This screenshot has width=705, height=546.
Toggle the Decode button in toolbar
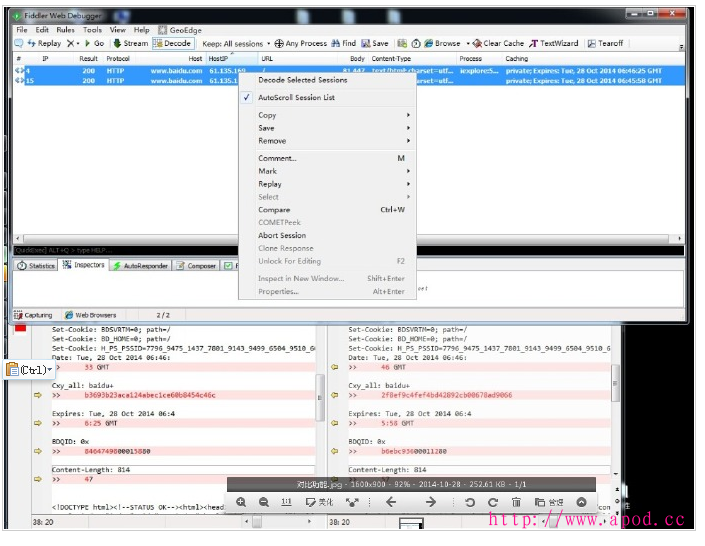pyautogui.click(x=172, y=44)
